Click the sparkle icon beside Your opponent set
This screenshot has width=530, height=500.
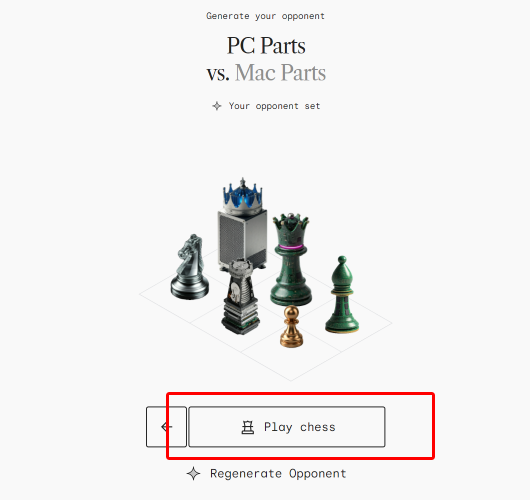[217, 106]
